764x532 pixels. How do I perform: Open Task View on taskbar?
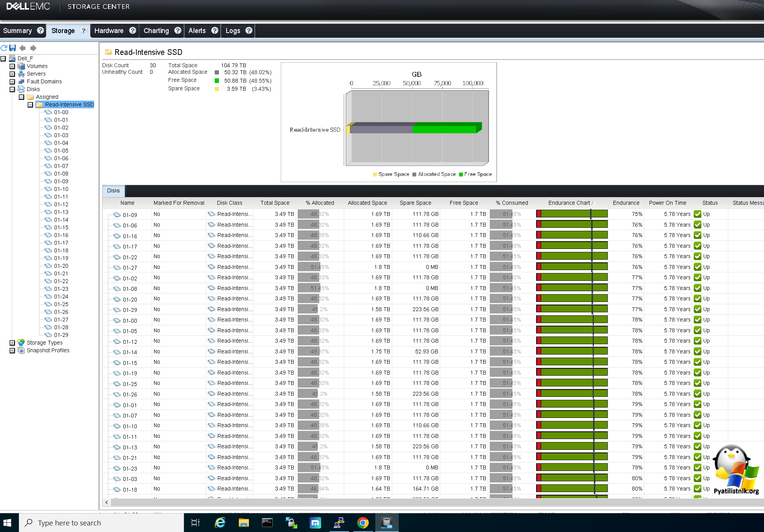click(x=196, y=522)
